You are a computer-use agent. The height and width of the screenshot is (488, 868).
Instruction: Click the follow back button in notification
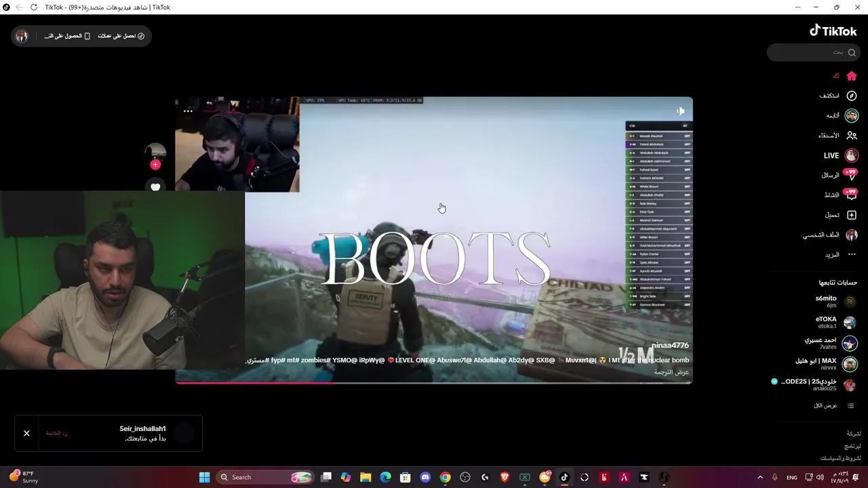coord(57,433)
